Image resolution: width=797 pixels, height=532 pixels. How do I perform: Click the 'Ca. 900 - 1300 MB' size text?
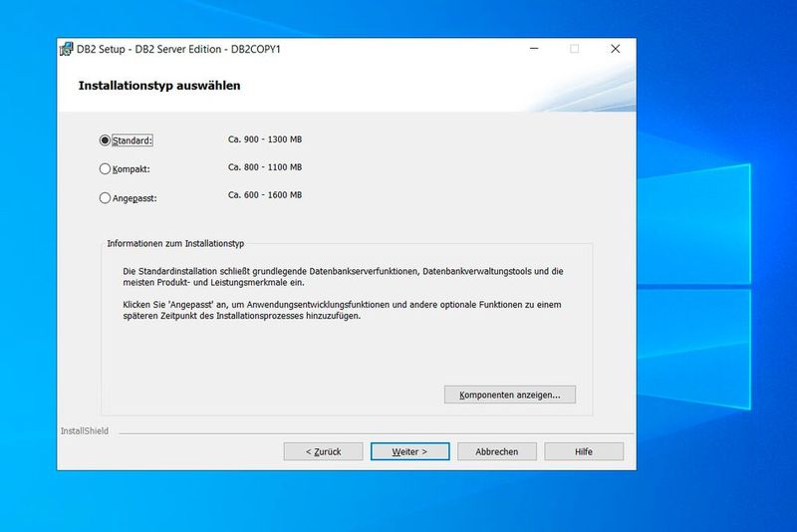click(265, 139)
